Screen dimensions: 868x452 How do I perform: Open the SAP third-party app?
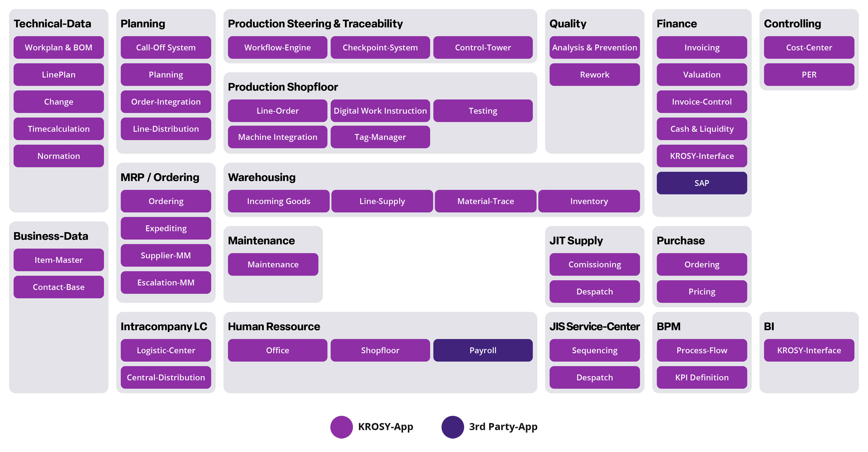click(701, 183)
